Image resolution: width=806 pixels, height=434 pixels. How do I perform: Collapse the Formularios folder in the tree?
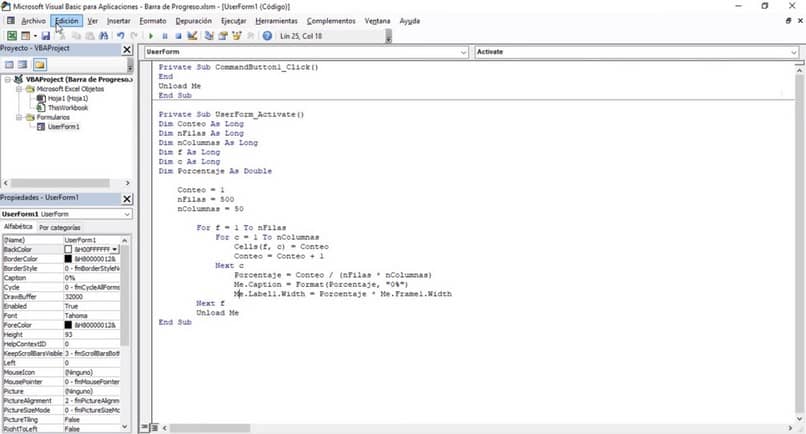coord(20,118)
